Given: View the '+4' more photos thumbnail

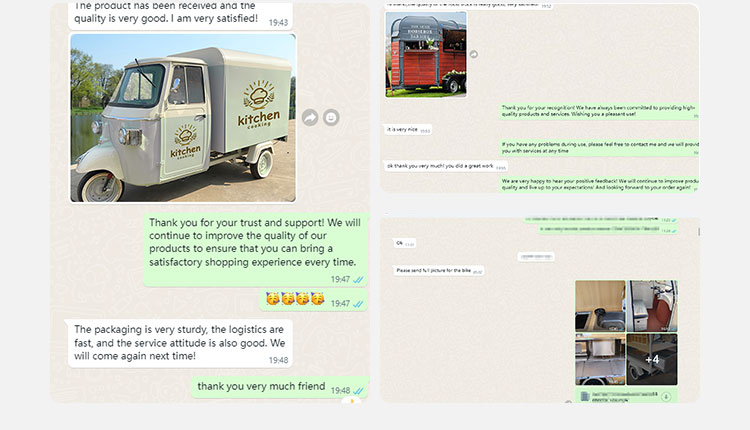Looking at the screenshot, I should pos(652,359).
